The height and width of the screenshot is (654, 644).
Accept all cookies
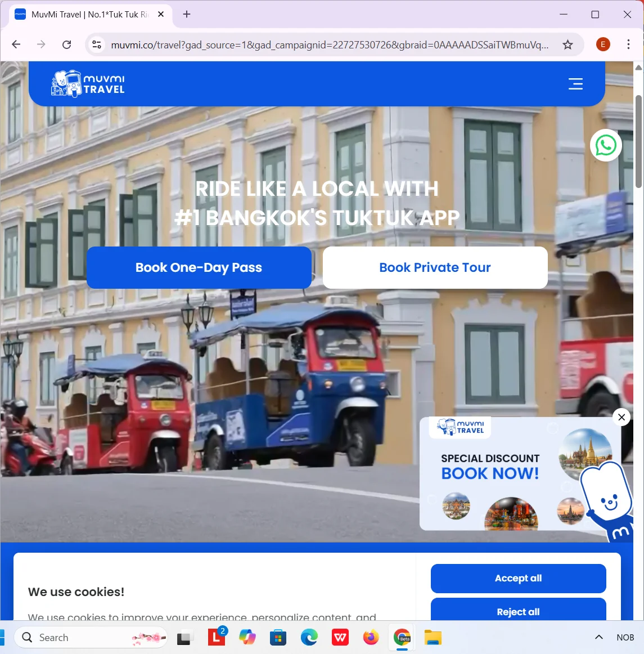518,578
